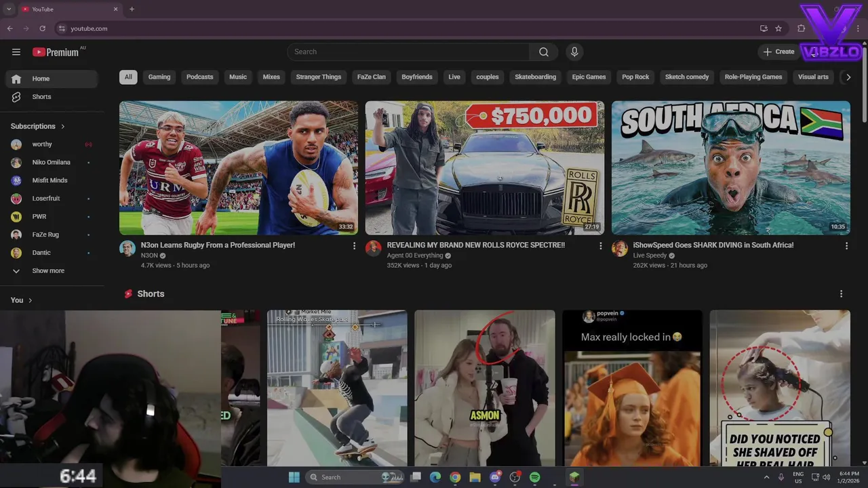Focus the YouTube search field
This screenshot has width=868, height=488.
click(x=409, y=52)
